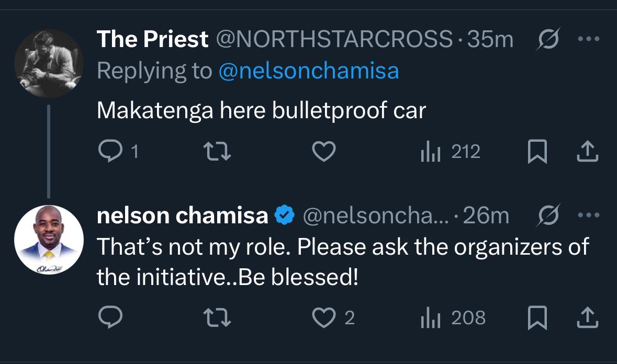617x364 pixels.
Task: Retweet nelson chamisa's reply
Action: pos(217,318)
